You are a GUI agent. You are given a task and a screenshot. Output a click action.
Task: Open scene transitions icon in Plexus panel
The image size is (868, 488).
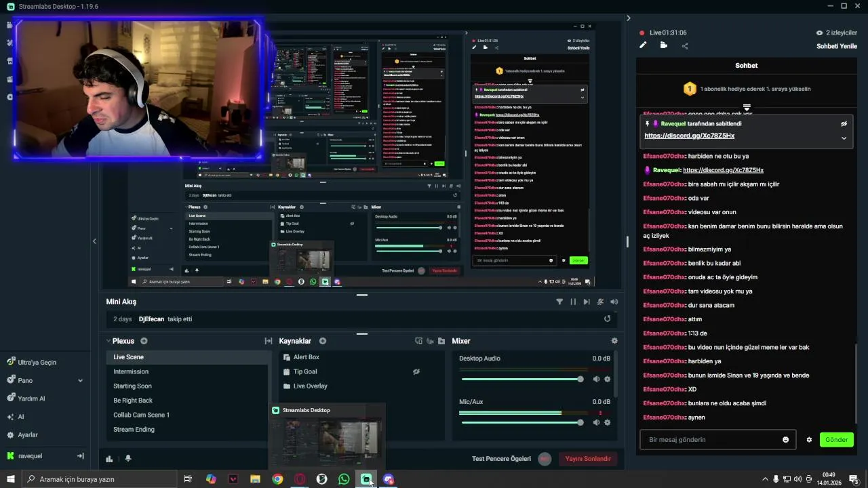point(269,341)
